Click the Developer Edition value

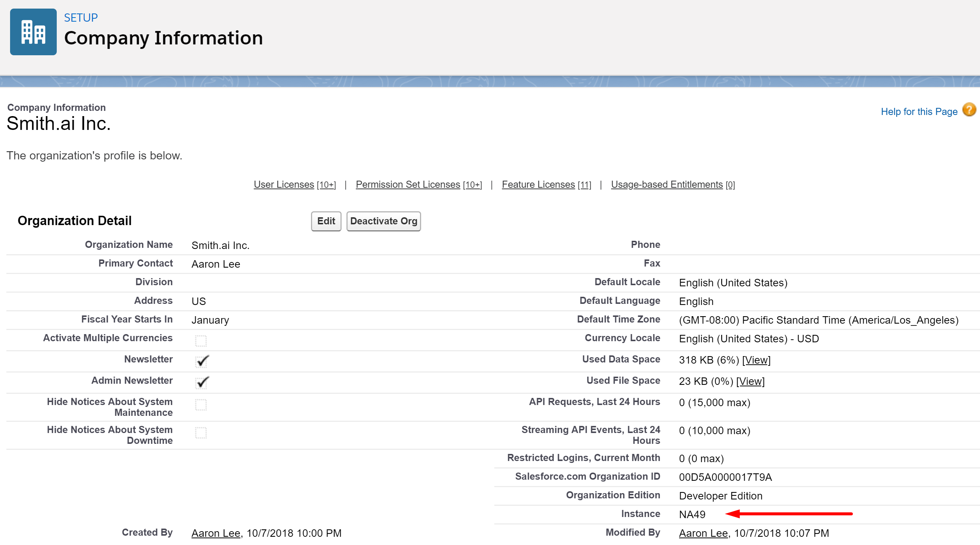click(x=721, y=496)
